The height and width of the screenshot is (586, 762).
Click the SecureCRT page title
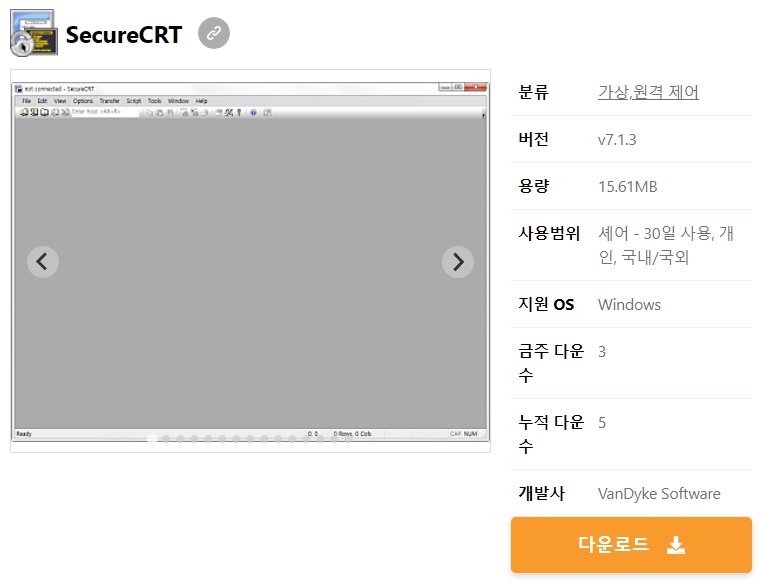pos(124,34)
